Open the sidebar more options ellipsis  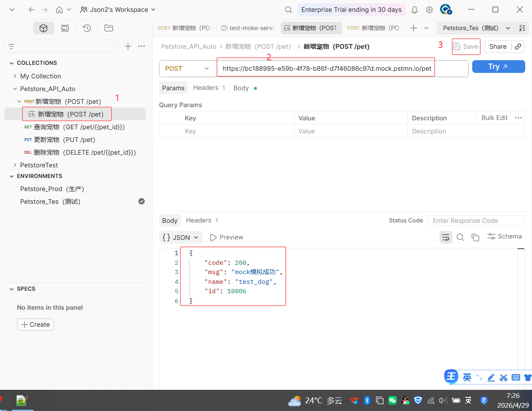[x=142, y=46]
